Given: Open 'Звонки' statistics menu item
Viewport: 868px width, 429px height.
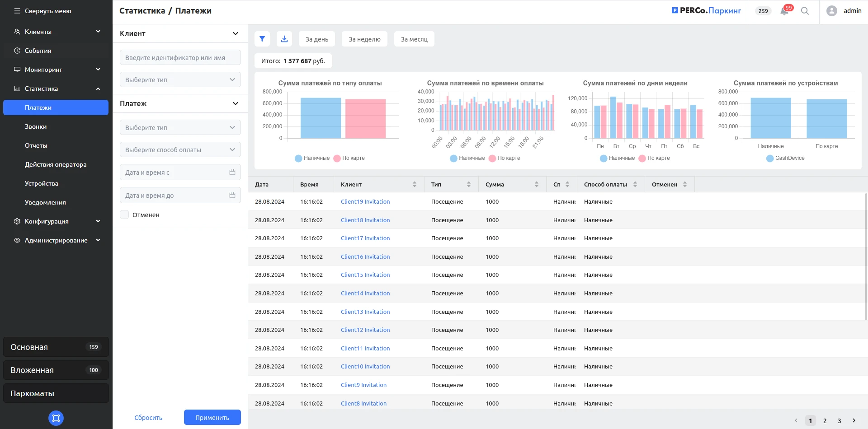Looking at the screenshot, I should tap(36, 126).
